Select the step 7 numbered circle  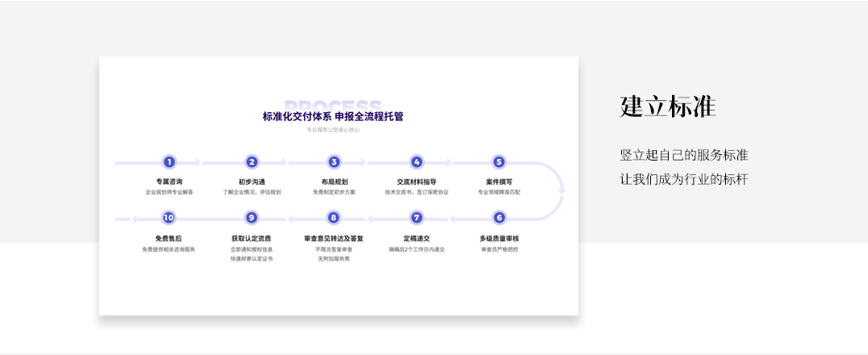416,218
